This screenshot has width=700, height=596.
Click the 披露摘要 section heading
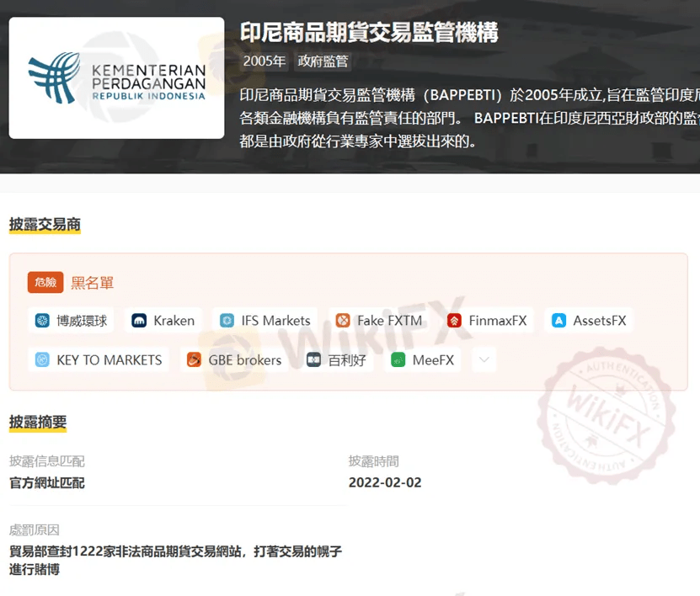click(38, 422)
